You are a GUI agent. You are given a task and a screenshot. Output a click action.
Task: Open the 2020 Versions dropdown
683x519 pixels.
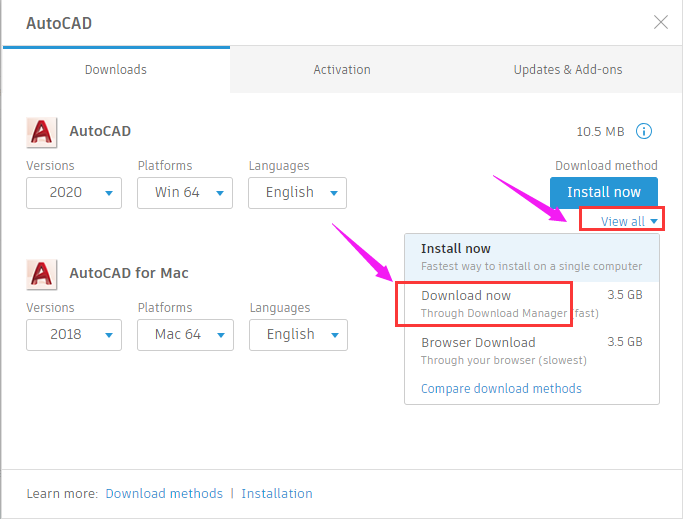click(x=74, y=193)
